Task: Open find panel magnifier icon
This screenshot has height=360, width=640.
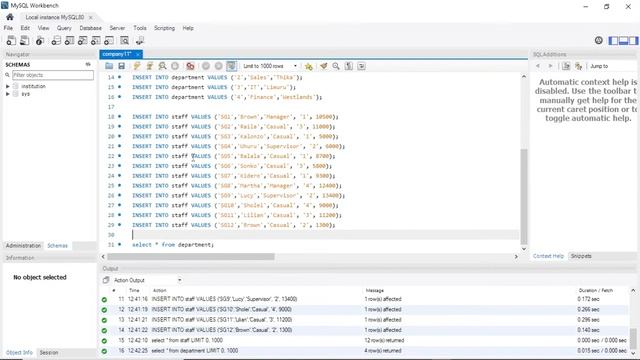Action: point(336,66)
